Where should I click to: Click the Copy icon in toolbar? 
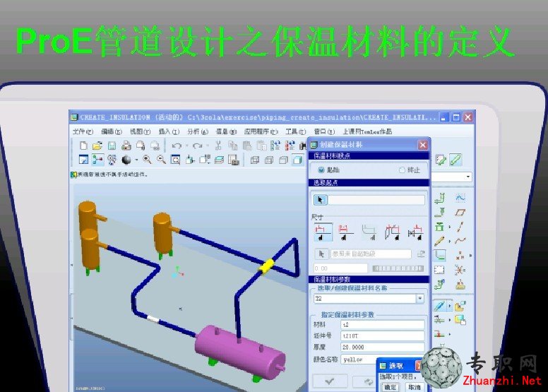click(x=233, y=145)
